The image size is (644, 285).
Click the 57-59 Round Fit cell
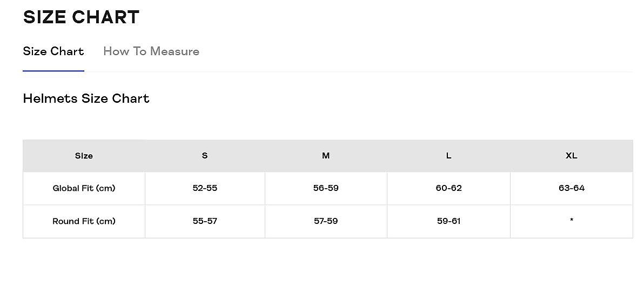coord(326,221)
